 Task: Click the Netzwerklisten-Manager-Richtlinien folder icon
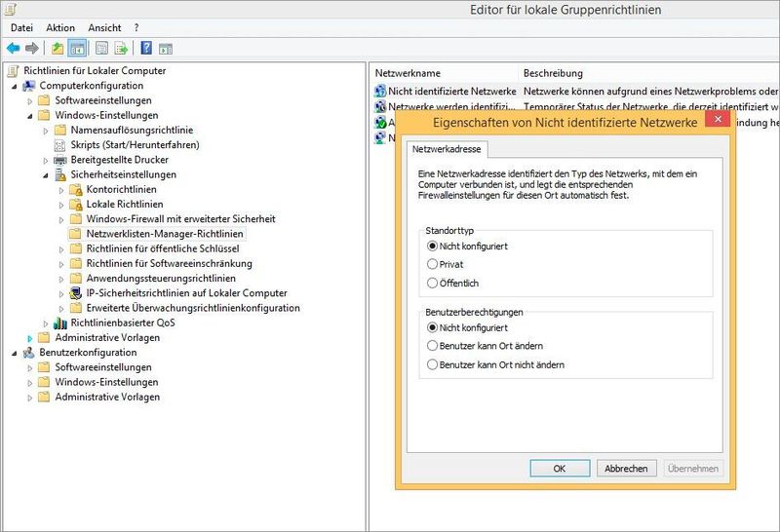76,234
